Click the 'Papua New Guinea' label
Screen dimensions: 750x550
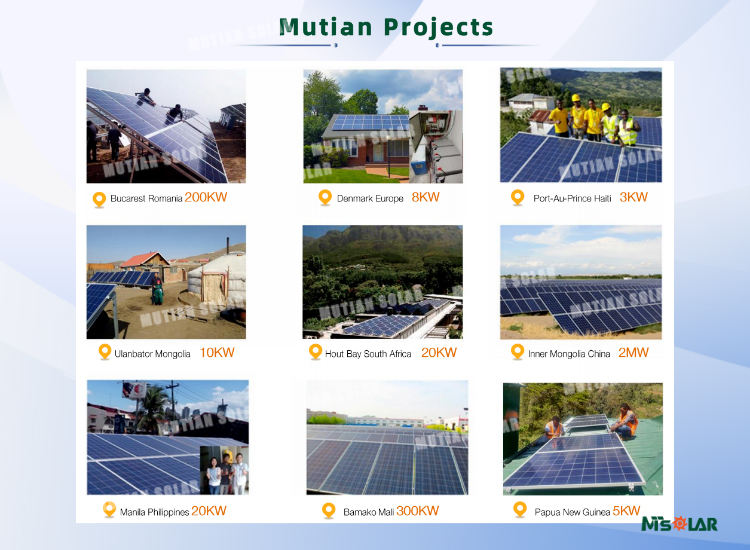[x=572, y=512]
